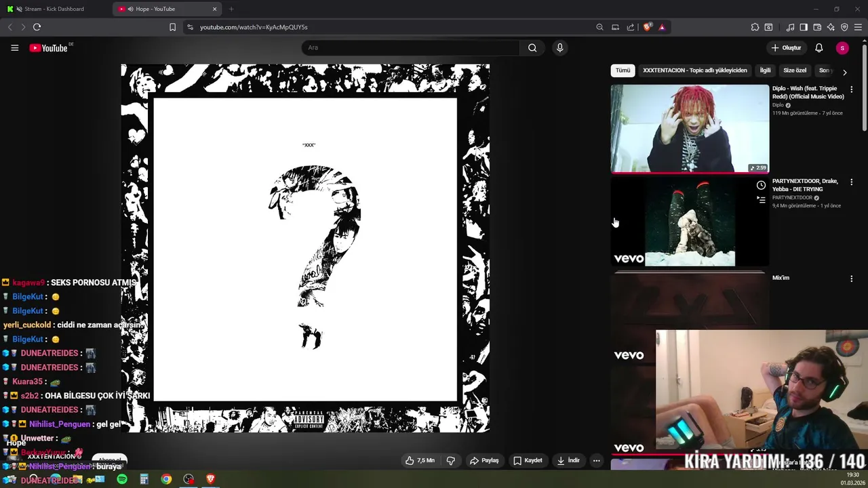Select XXXTENTACION - Topic adlı yükleyiciden chip
This screenshot has height=488, width=868.
click(695, 70)
